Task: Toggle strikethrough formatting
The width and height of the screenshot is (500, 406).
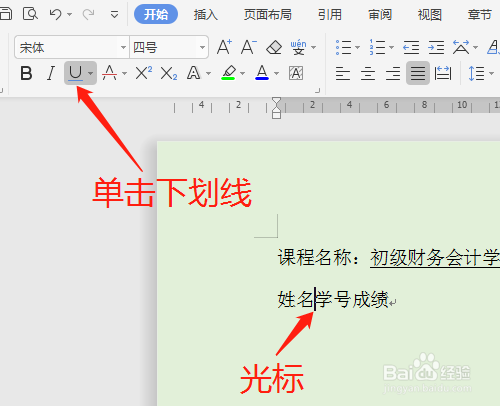Action: point(109,73)
